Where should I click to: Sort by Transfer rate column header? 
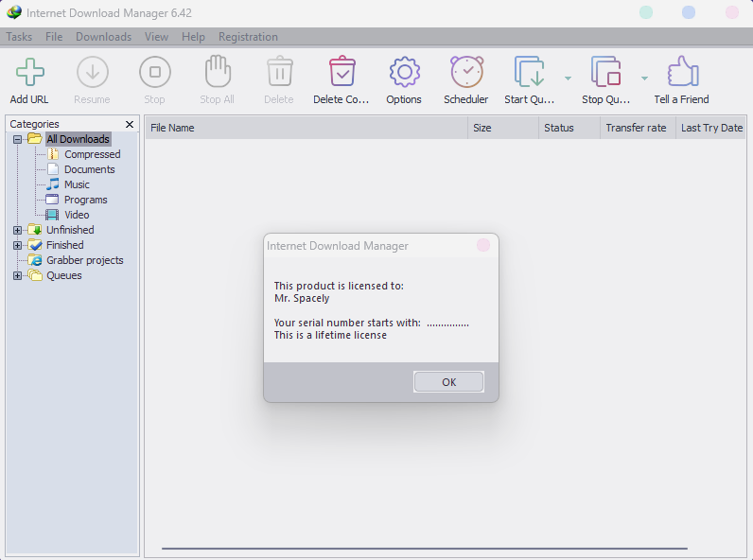[x=638, y=128]
